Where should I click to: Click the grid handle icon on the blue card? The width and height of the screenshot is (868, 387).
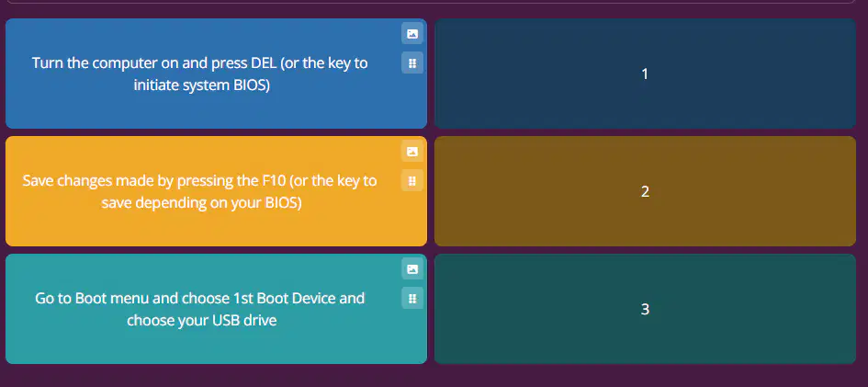pyautogui.click(x=411, y=63)
